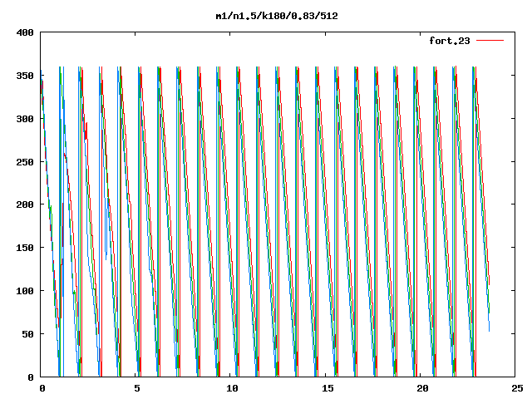Click the y-axis label 50
Image resolution: width=532 pixels, height=399 pixels.
28,334
